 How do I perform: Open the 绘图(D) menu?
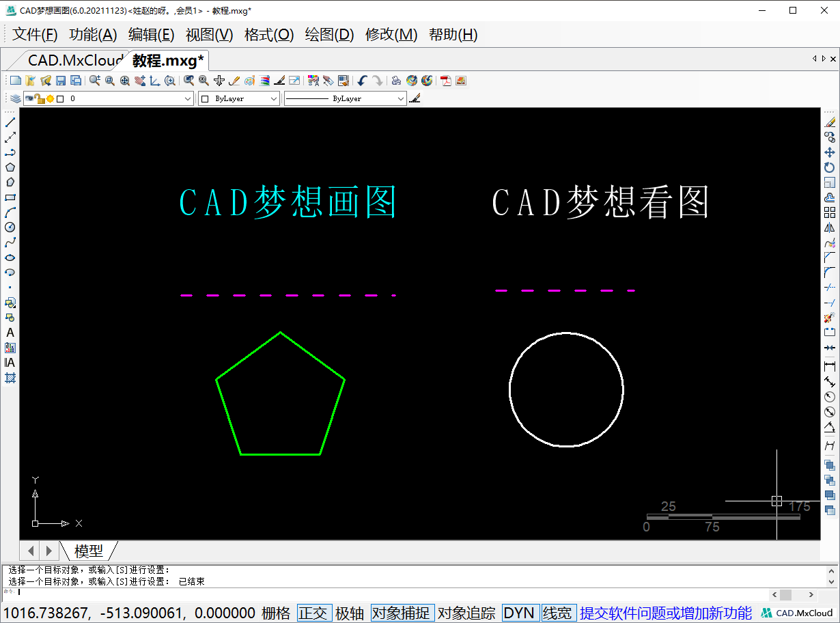(330, 35)
